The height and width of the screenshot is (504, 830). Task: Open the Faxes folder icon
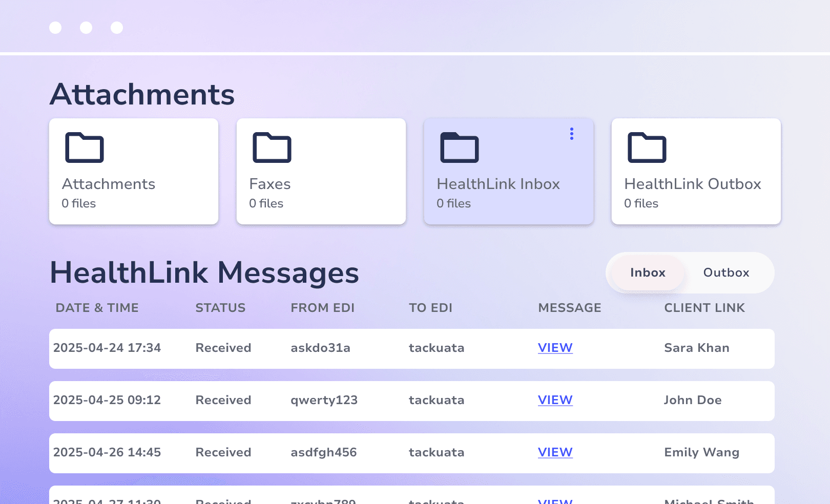tap(272, 148)
